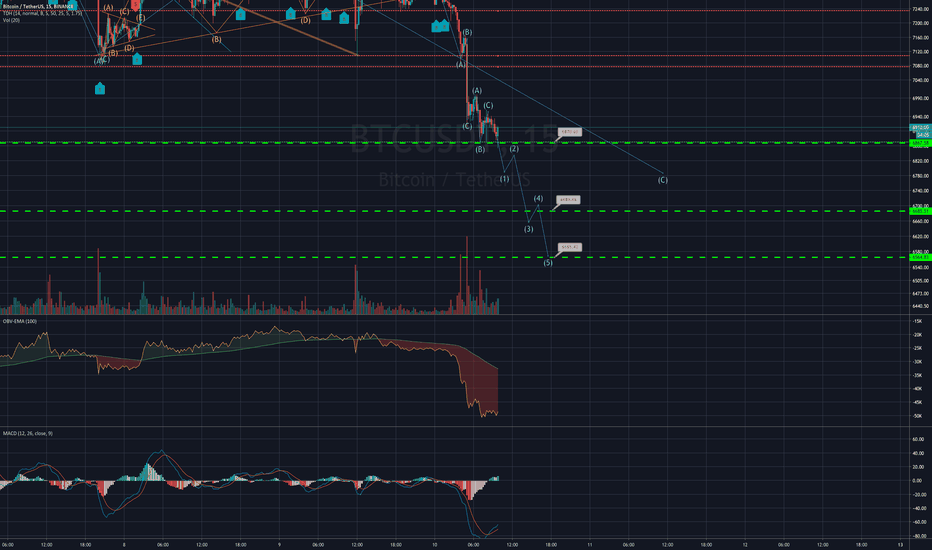Viewport: 932px width, 550px height.
Task: Click the -15K value on OBV axis
Action: point(917,321)
